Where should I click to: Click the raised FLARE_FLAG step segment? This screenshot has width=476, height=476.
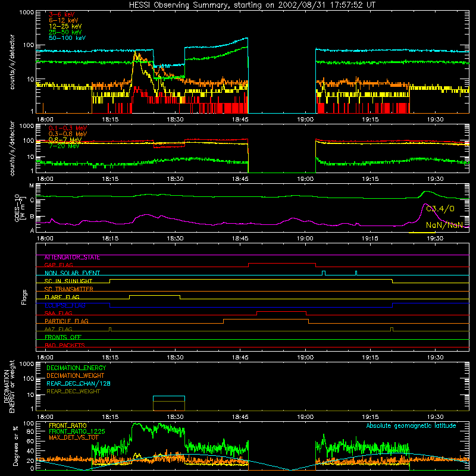[155, 295]
